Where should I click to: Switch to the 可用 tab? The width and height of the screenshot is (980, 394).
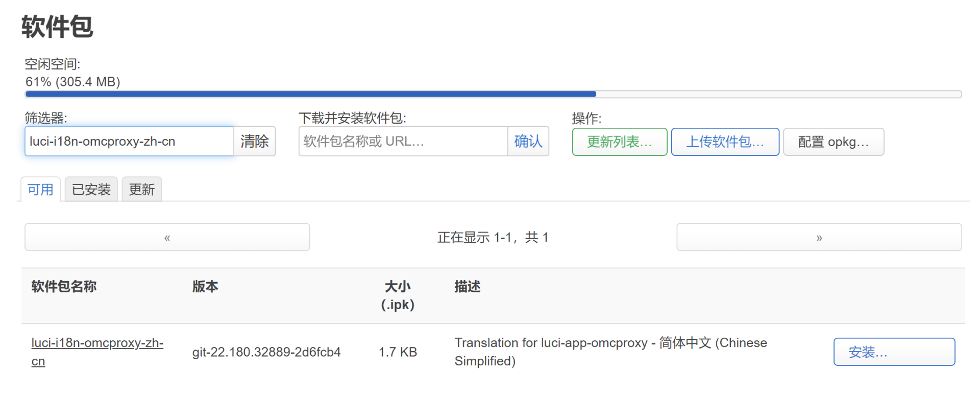point(41,190)
